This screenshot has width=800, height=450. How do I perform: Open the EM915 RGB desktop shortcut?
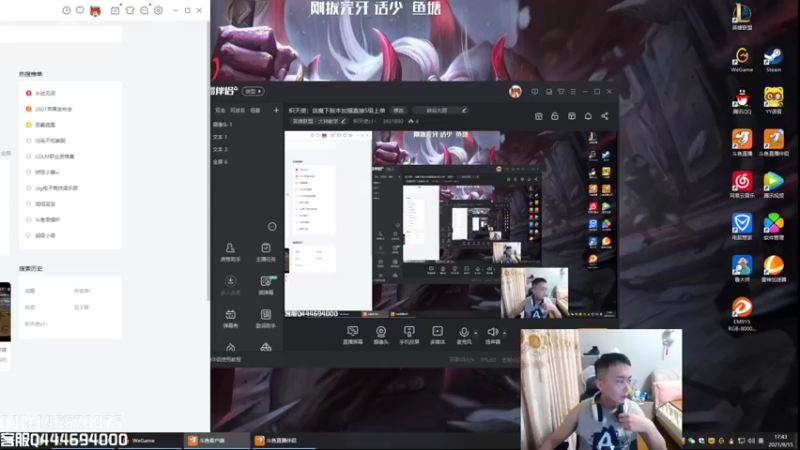tap(742, 314)
